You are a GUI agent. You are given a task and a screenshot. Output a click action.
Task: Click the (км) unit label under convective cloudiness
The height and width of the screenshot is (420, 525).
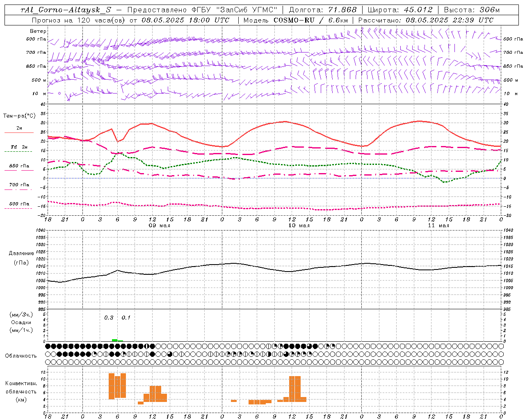21,399
